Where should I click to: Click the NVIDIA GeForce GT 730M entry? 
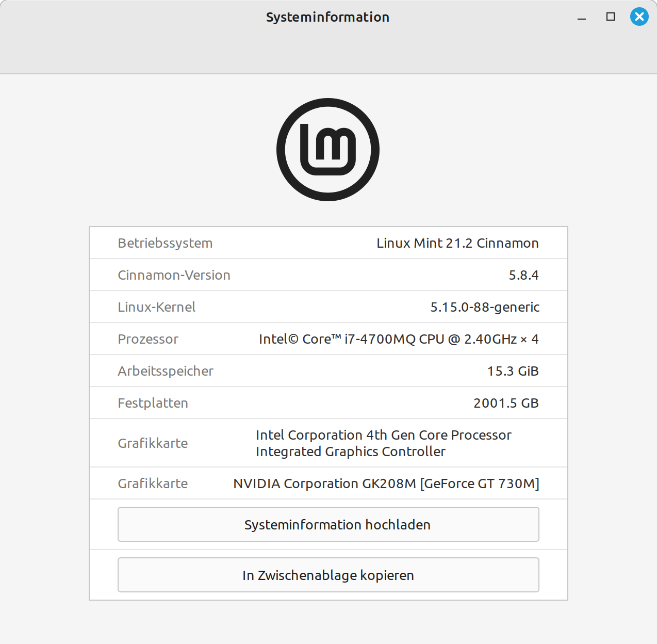click(386, 484)
